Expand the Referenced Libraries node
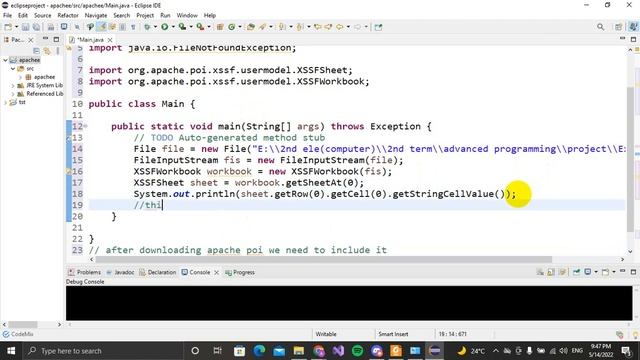 (x=13, y=94)
